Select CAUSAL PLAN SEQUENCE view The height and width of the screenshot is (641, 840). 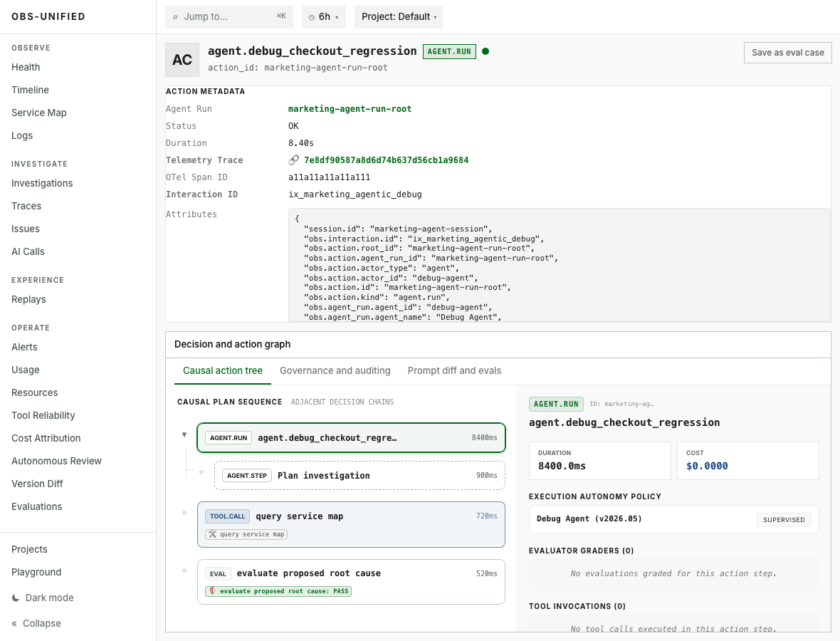(229, 402)
